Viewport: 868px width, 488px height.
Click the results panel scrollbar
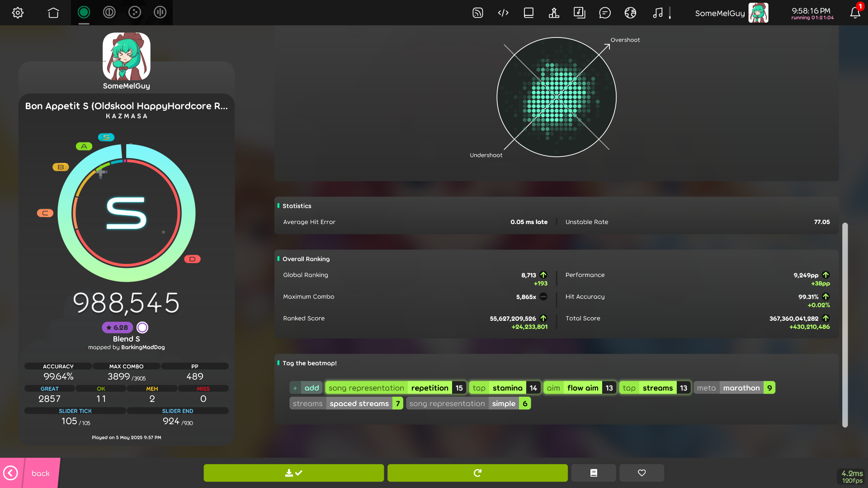(x=844, y=324)
